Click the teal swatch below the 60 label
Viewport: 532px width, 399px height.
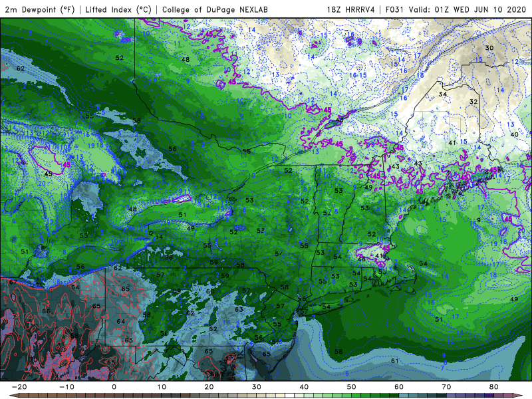tap(404, 396)
